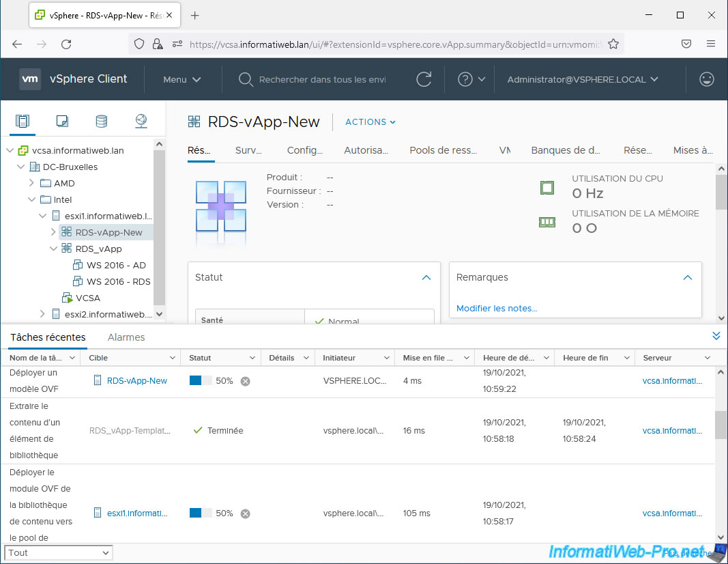728x564 pixels.
Task: Click the Déployer un modèle OVF progress bar
Action: point(201,380)
